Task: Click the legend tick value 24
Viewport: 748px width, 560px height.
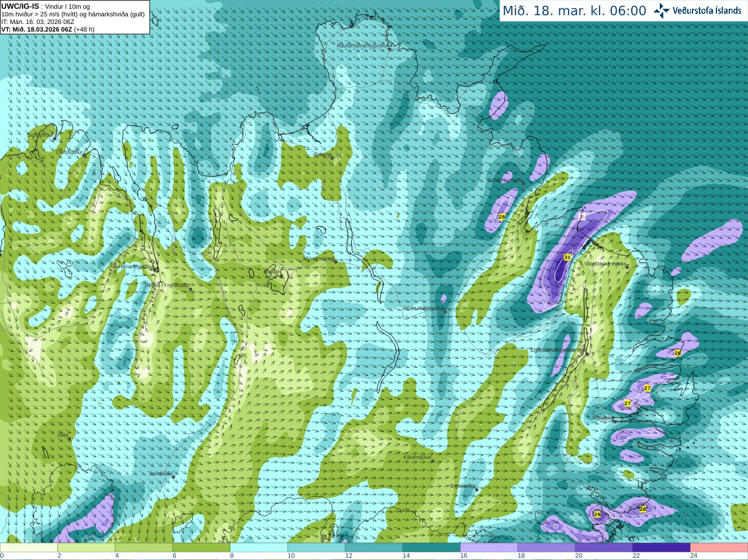Action: coord(694,556)
